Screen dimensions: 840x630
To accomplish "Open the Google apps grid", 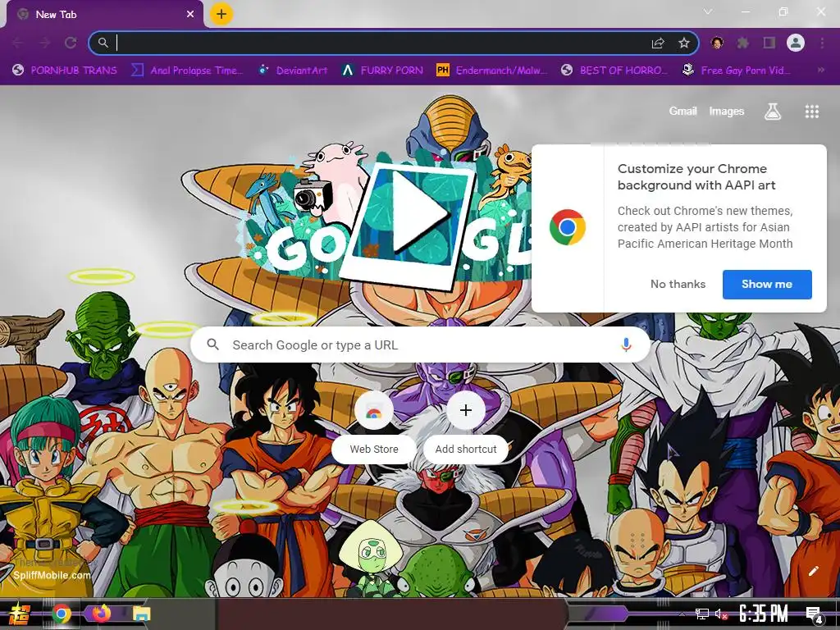I will [x=812, y=112].
